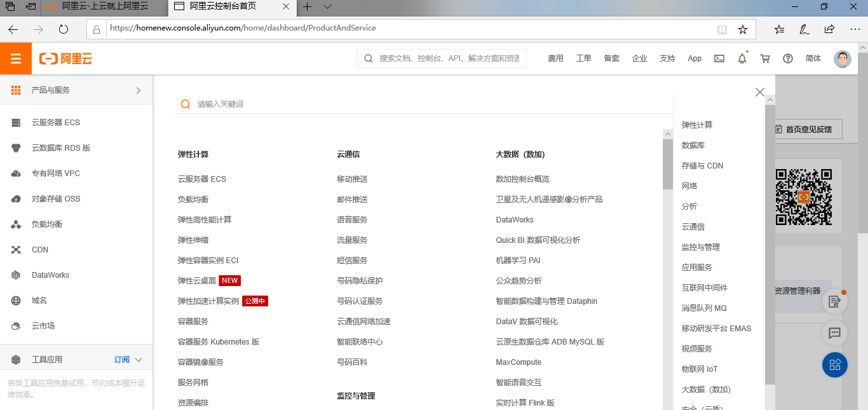
Task: Open the user avatar menu
Action: click(x=843, y=58)
